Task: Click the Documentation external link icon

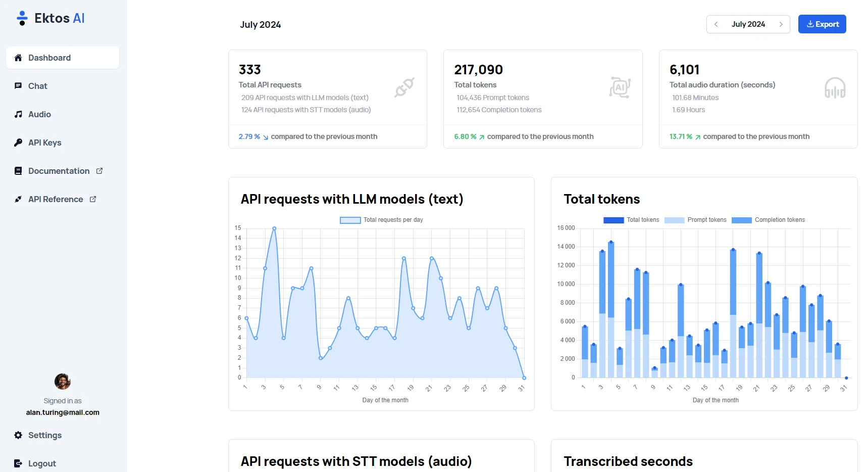Action: click(99, 171)
